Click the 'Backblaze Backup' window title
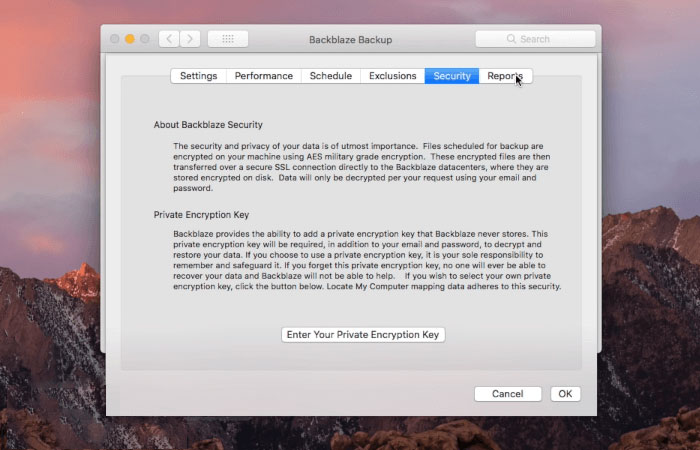 point(350,40)
